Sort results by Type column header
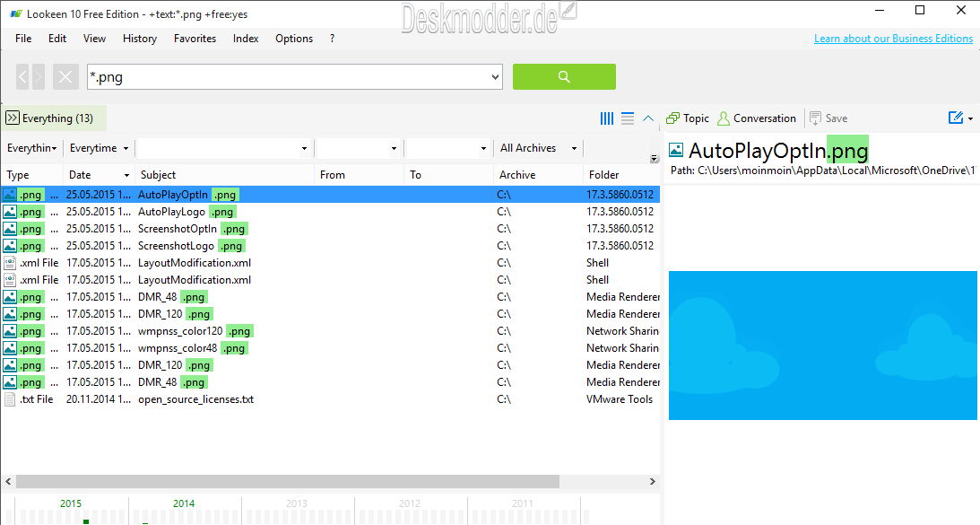980x525 pixels. pos(32,175)
